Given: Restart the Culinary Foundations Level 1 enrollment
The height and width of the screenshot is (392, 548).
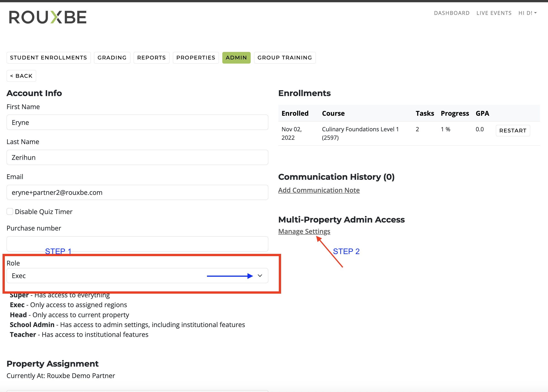Looking at the screenshot, I should tap(513, 131).
